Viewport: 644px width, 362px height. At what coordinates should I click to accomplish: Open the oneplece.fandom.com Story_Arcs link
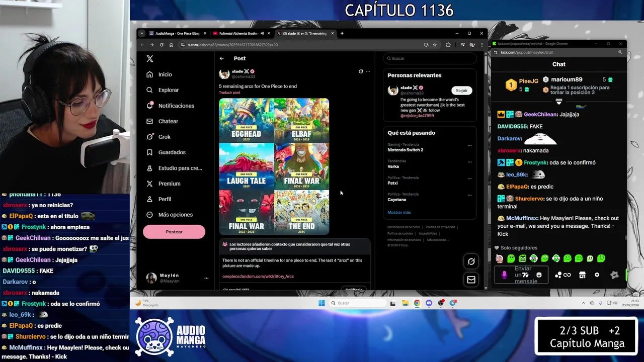coord(258,277)
